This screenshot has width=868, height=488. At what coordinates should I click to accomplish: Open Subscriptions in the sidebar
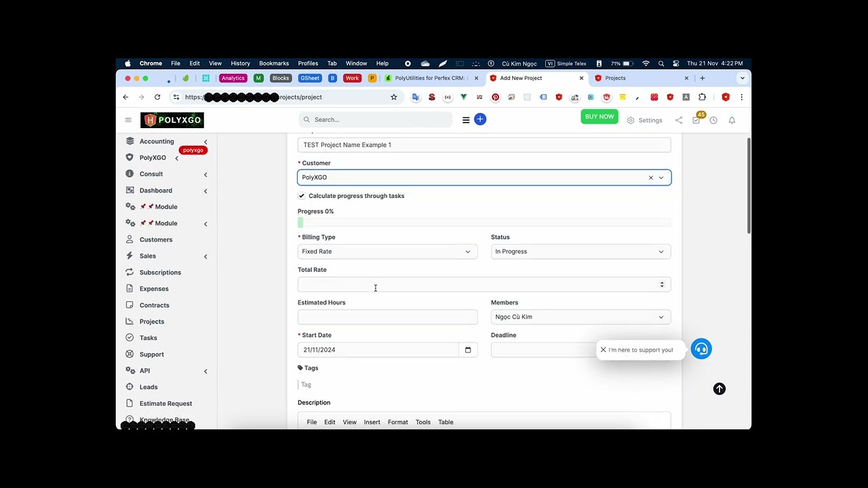point(160,272)
